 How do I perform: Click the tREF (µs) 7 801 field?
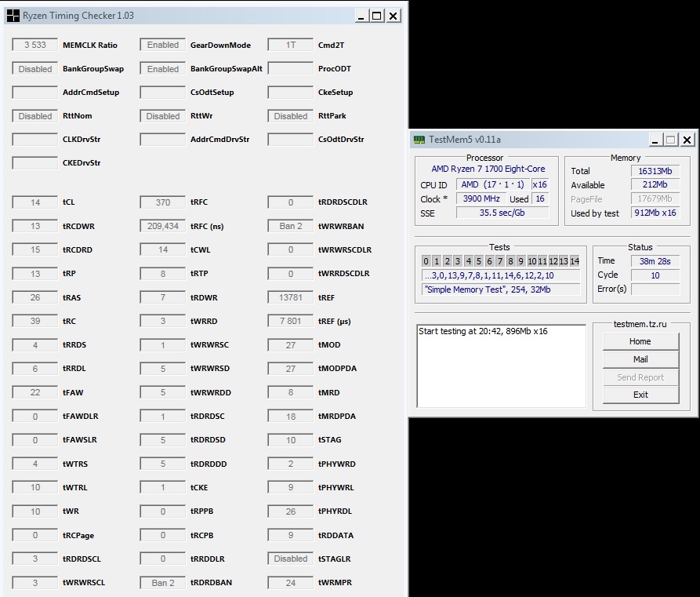(x=290, y=322)
